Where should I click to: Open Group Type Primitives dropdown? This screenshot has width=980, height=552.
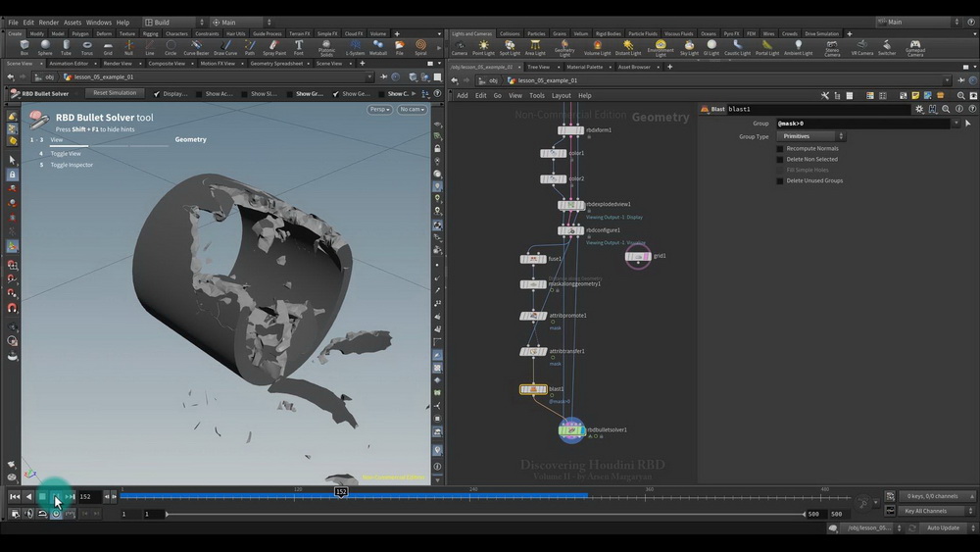[x=810, y=136]
